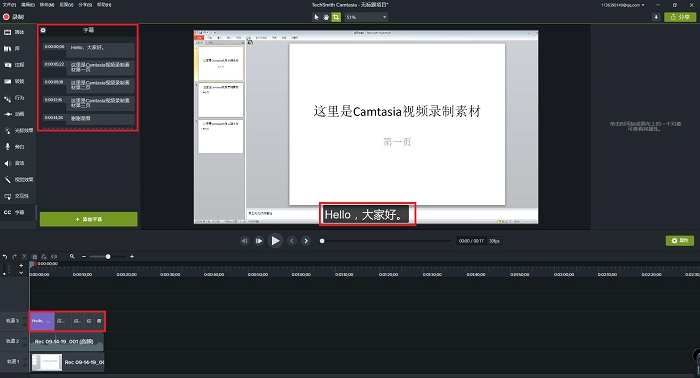Expand the track options chevron above tracks

(x=21, y=272)
